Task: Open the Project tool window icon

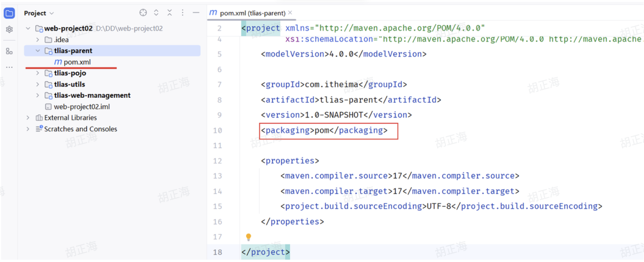Action: 9,13
